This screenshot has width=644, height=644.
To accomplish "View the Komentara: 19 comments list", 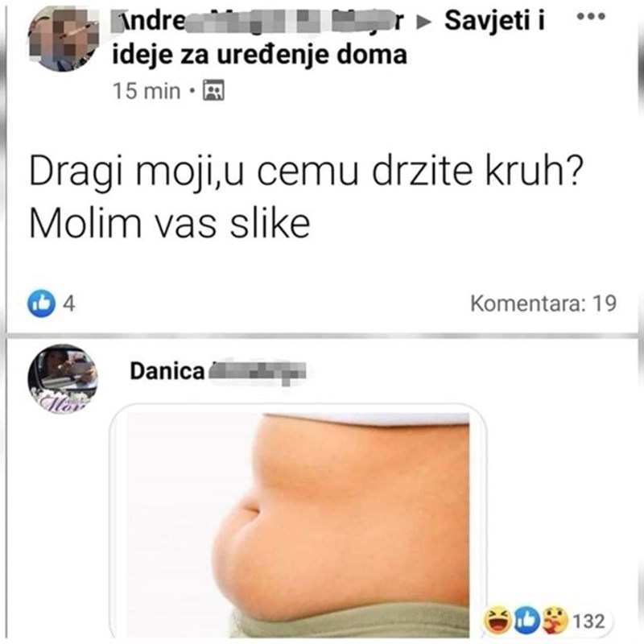I will [x=543, y=303].
